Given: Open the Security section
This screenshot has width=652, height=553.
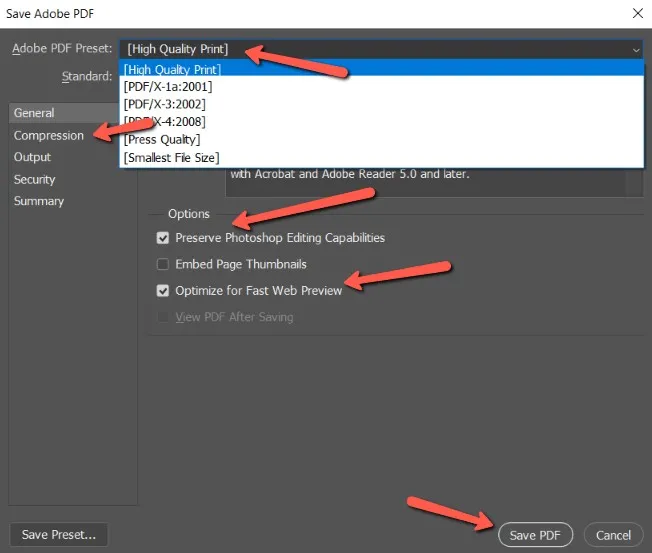Looking at the screenshot, I should [x=34, y=180].
